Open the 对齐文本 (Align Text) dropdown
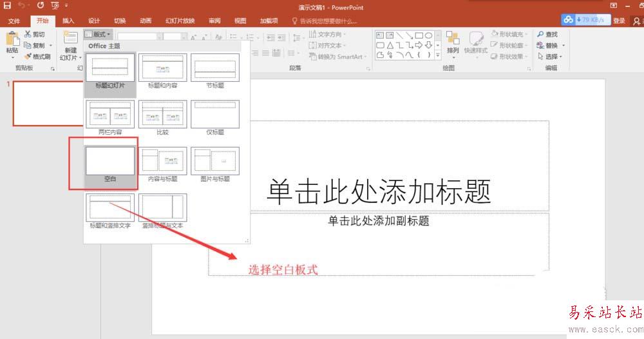The width and height of the screenshot is (644, 339). 327,46
